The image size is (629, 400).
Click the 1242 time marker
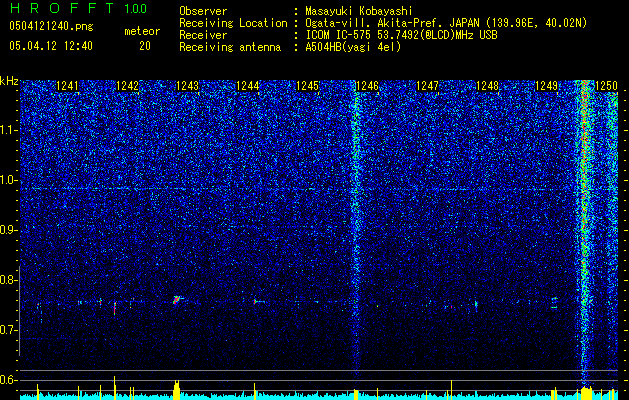(127, 86)
